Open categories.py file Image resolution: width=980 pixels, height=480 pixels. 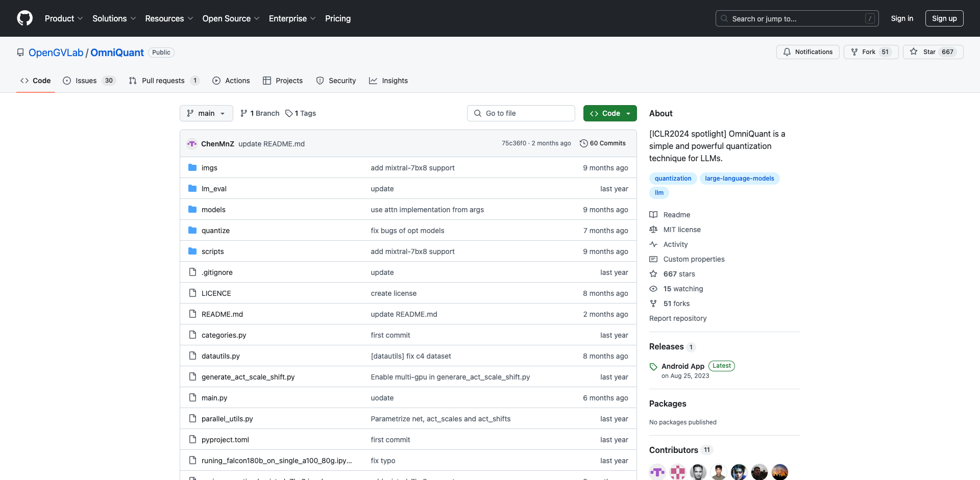click(x=224, y=335)
